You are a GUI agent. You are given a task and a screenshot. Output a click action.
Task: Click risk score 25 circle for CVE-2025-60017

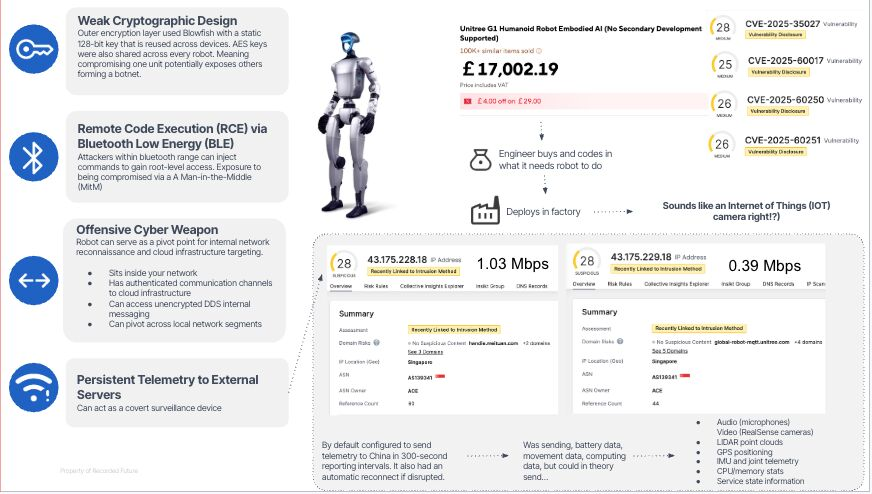725,65
